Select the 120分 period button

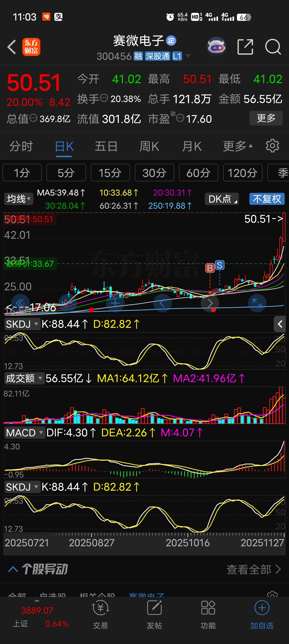243,172
